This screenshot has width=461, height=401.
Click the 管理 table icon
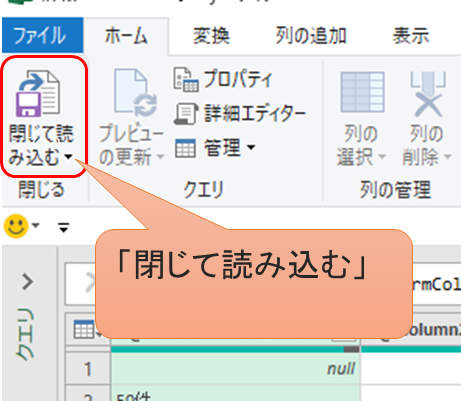pos(185,148)
